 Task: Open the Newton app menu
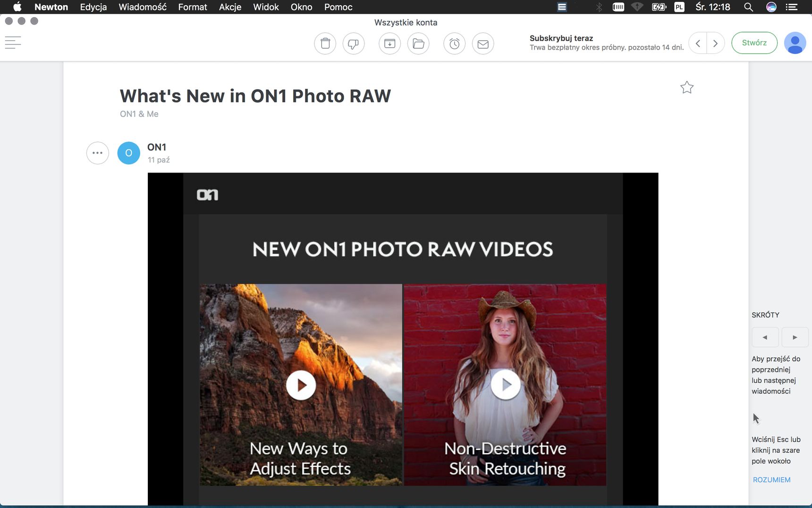51,7
